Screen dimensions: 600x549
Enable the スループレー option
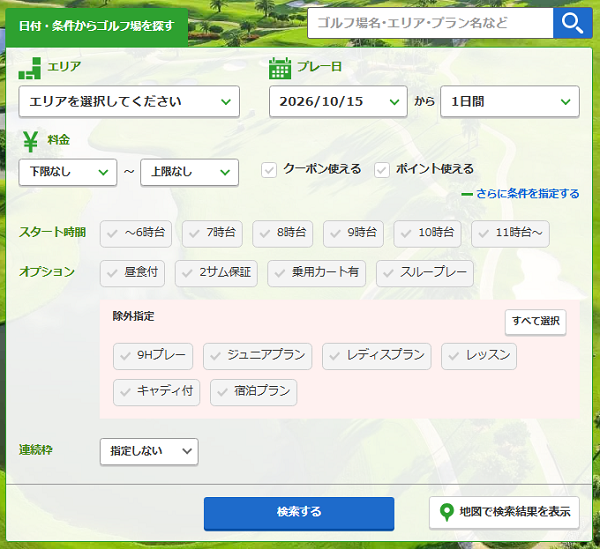point(425,274)
